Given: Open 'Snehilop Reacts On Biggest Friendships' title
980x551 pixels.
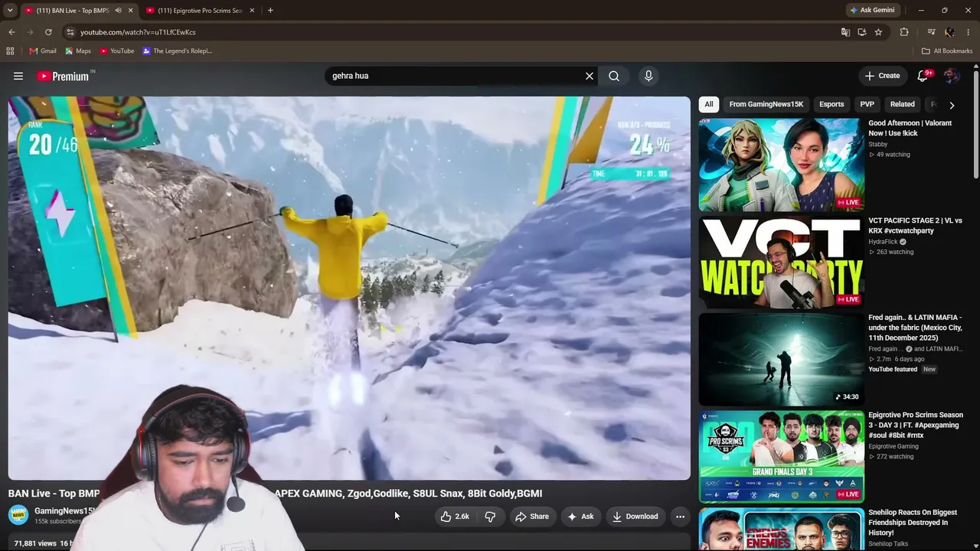Looking at the screenshot, I should [913, 523].
